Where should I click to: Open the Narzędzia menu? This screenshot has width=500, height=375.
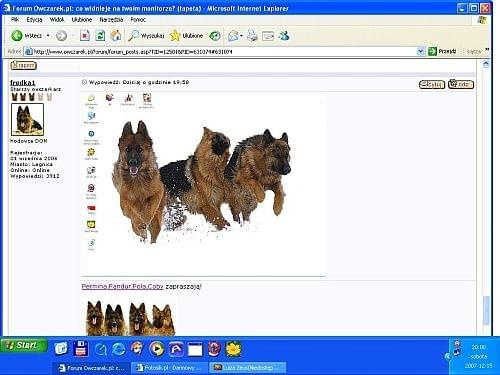111,20
